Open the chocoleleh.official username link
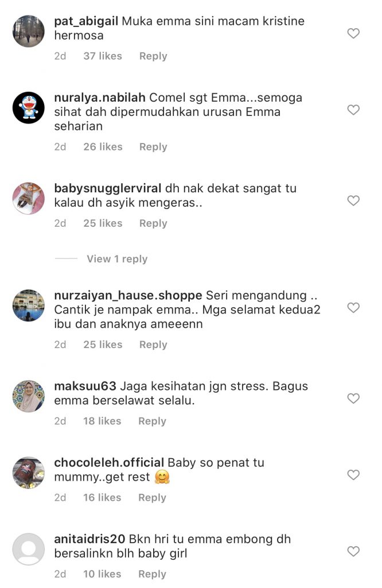 pyautogui.click(x=109, y=463)
